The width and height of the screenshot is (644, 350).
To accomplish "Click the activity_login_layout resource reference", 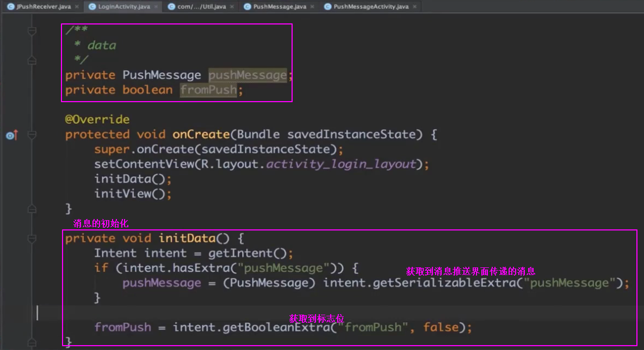I will tap(340, 164).
